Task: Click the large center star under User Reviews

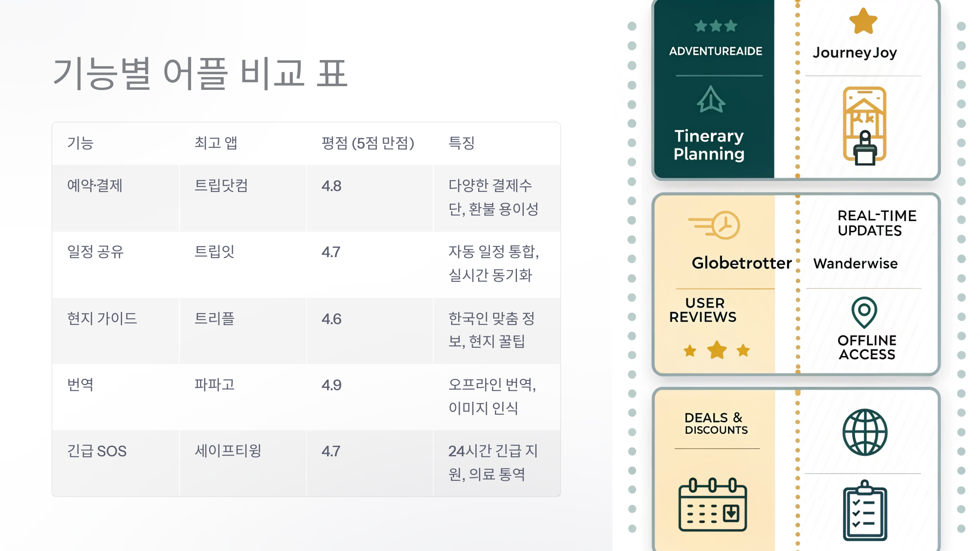Action: 717,350
